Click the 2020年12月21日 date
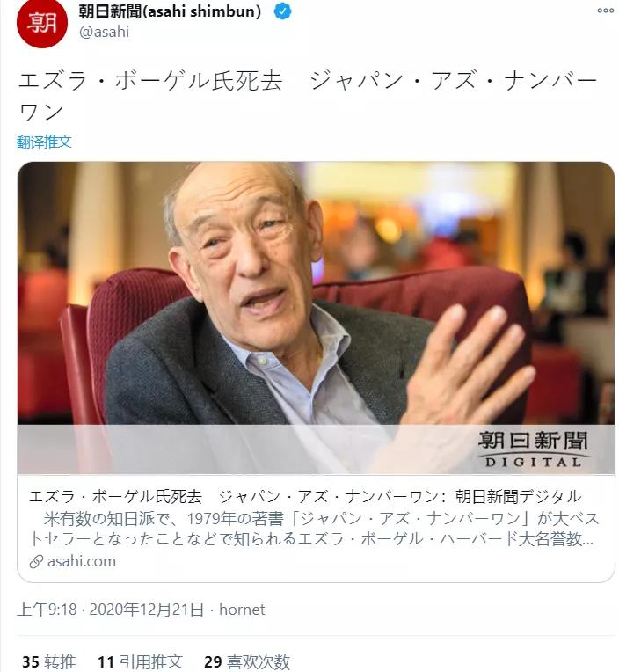The height and width of the screenshot is (672, 619). point(147,610)
